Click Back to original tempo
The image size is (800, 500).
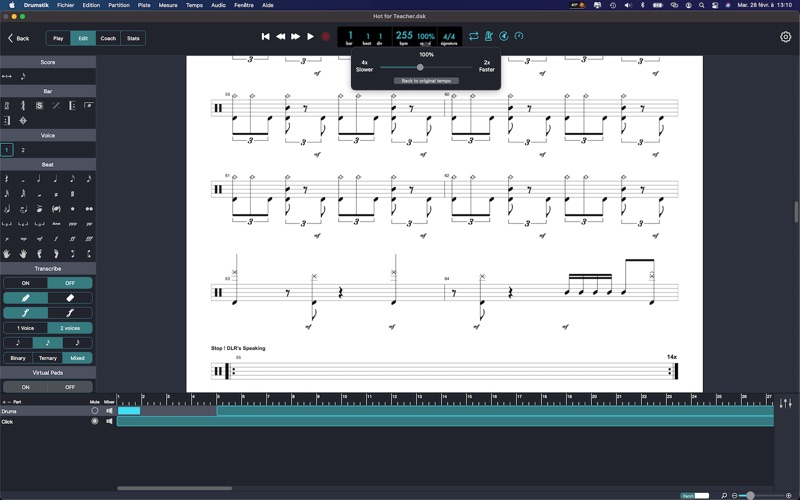tap(426, 81)
